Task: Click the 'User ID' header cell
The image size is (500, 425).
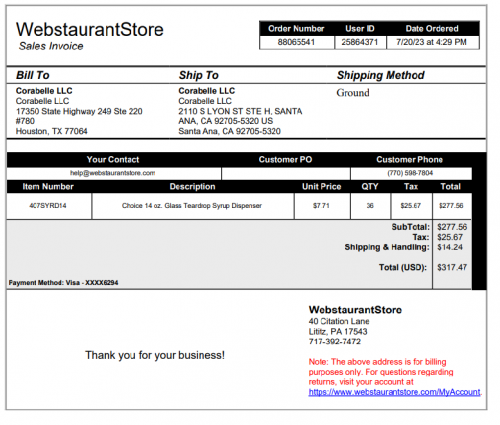Action: tap(360, 29)
